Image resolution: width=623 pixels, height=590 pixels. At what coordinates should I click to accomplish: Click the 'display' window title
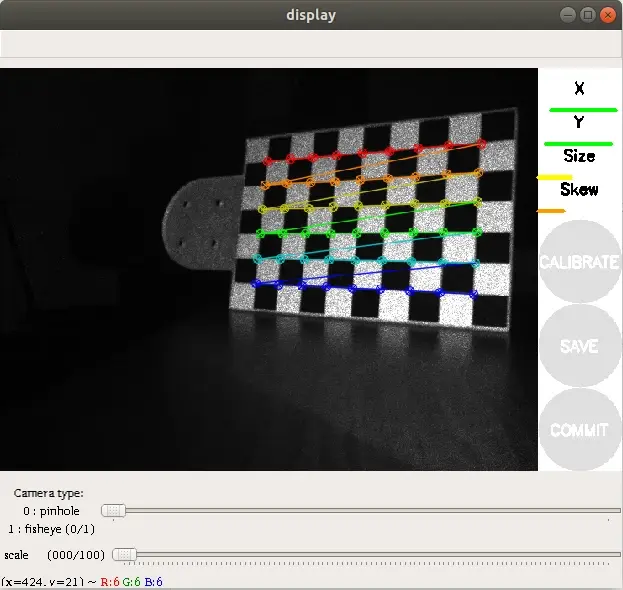311,15
